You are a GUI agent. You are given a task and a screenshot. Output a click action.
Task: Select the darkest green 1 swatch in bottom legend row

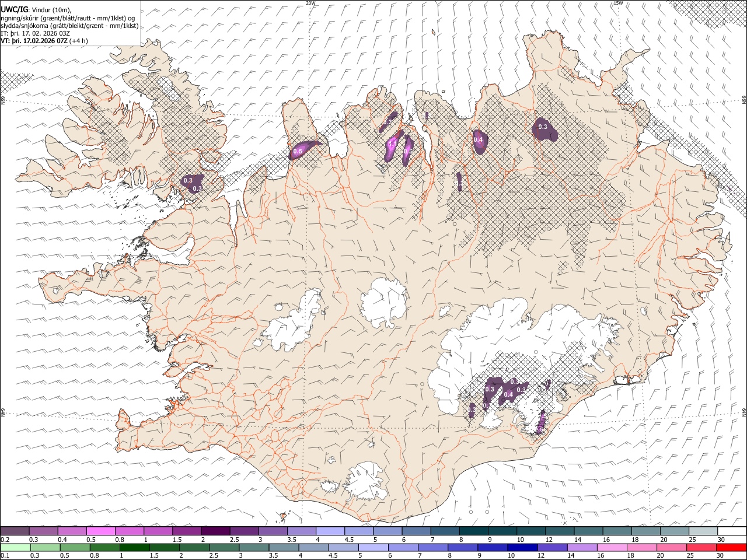[135, 547]
